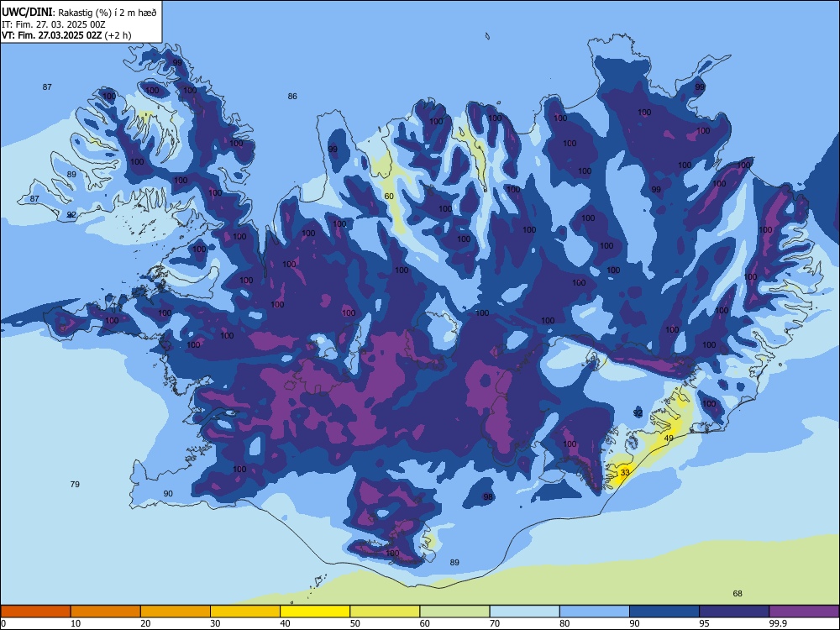Click the 95 legend tick label
840x630 pixels.
point(705,623)
